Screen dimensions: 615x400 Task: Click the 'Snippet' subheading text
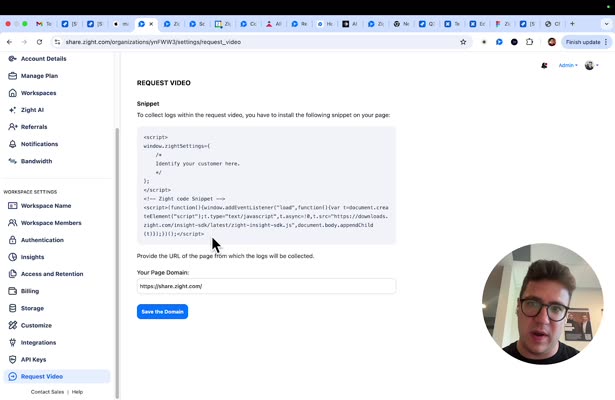[x=148, y=104]
